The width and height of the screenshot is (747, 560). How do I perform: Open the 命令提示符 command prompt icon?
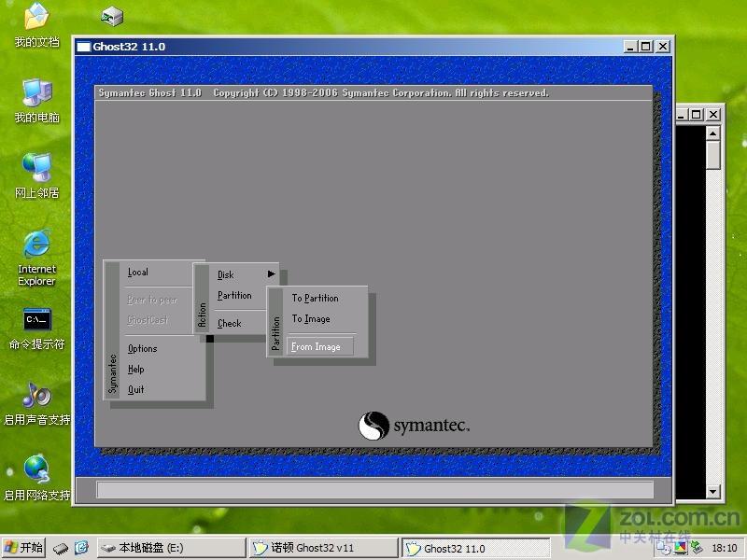click(36, 329)
